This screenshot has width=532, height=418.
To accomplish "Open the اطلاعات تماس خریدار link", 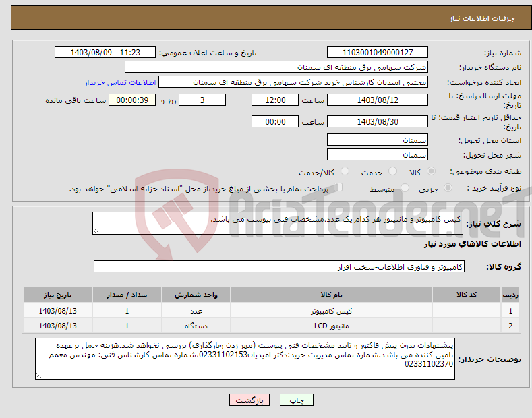I will [120, 82].
